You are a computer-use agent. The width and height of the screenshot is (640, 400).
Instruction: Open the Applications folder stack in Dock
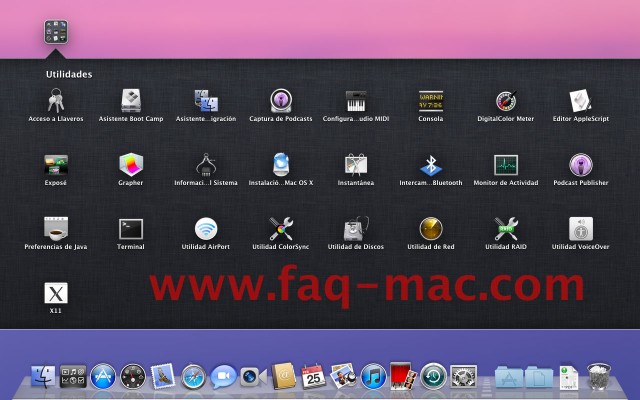click(x=509, y=377)
